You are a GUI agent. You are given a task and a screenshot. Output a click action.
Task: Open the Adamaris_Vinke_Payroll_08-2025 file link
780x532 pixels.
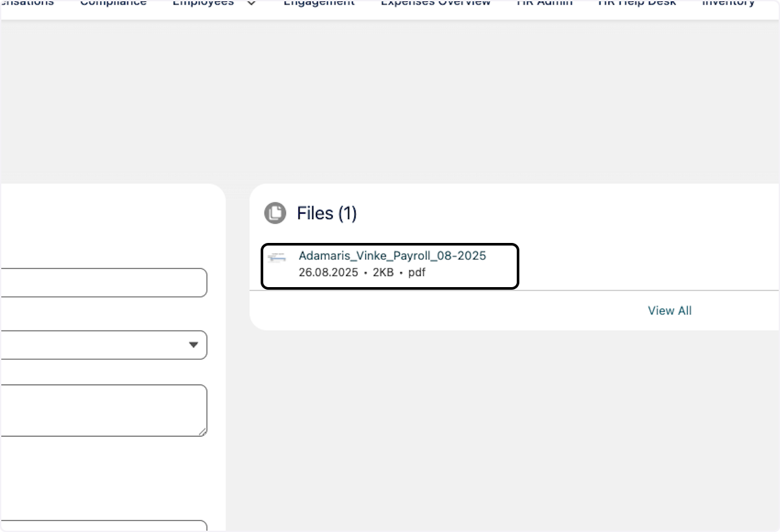[x=392, y=255]
